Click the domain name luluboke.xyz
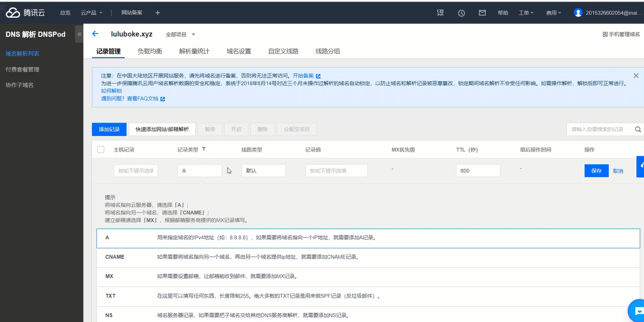Viewport: 644px width, 322px height. 132,34
